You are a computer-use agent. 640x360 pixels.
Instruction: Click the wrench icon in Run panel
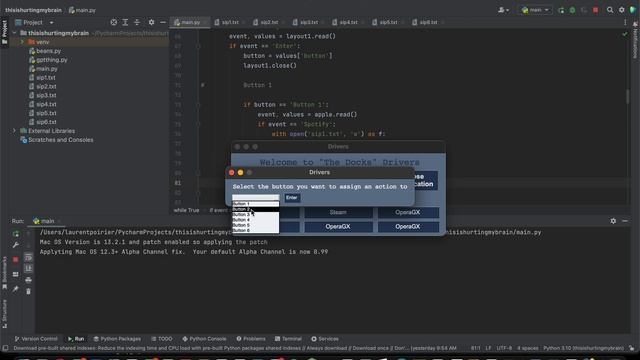tap(16, 245)
